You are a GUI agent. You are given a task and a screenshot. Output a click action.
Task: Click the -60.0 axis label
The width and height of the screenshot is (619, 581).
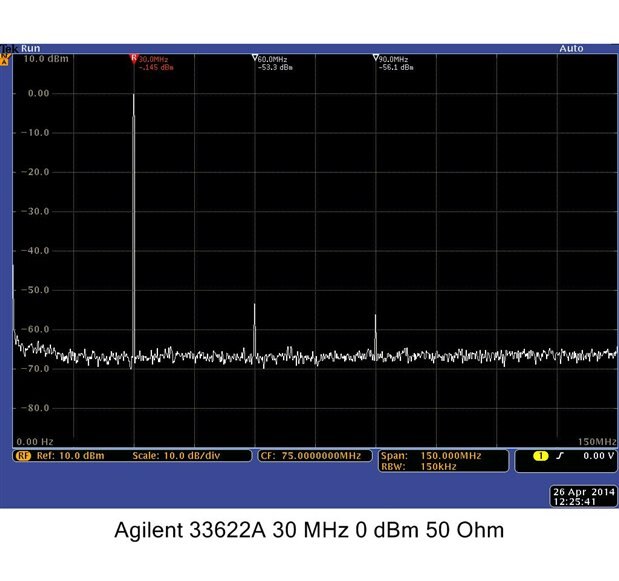pyautogui.click(x=35, y=329)
